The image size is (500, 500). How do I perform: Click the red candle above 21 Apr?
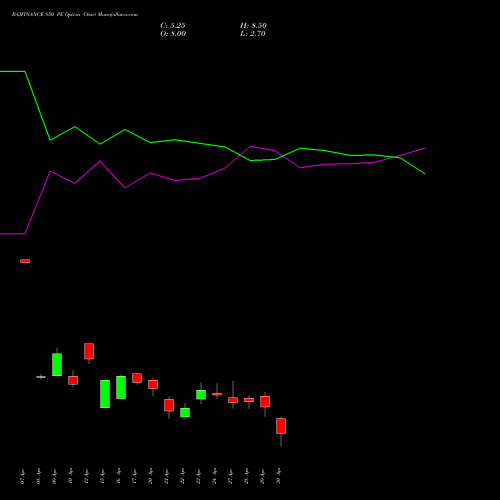point(169,405)
